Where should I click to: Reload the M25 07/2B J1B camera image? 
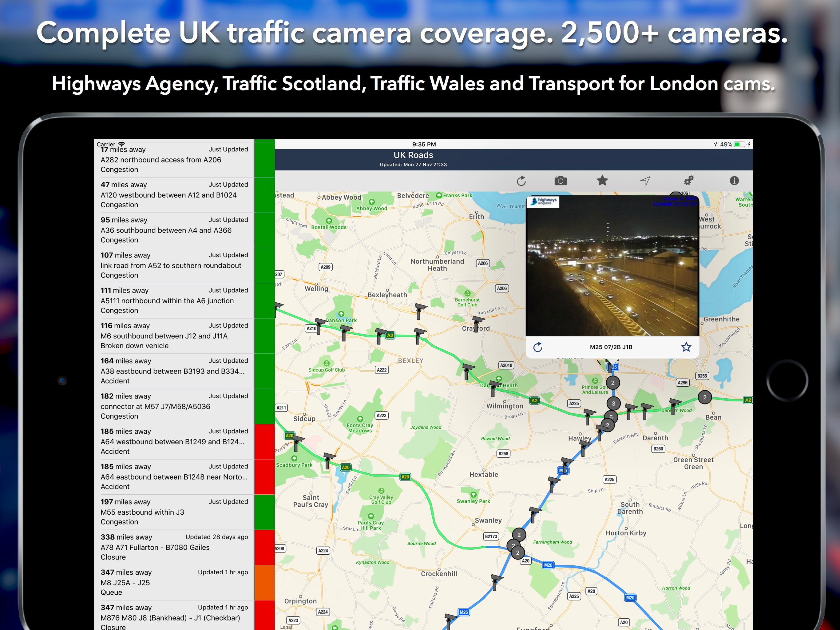[538, 347]
